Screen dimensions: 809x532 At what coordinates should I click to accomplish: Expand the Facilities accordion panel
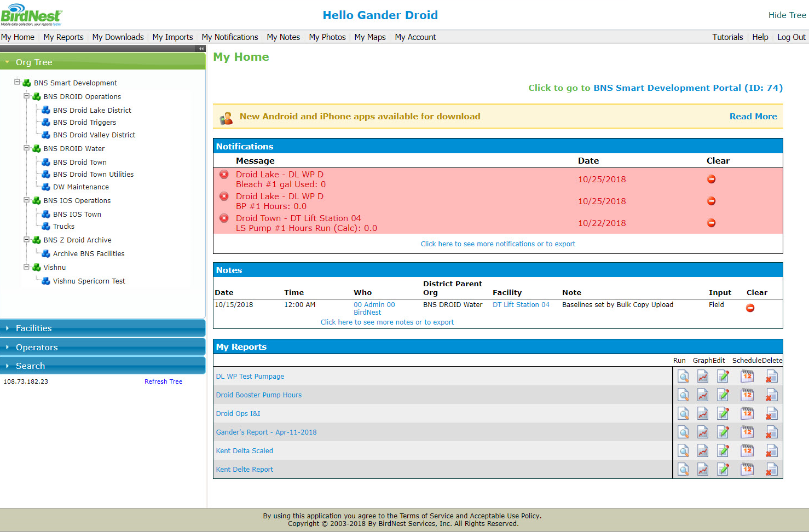pyautogui.click(x=33, y=328)
